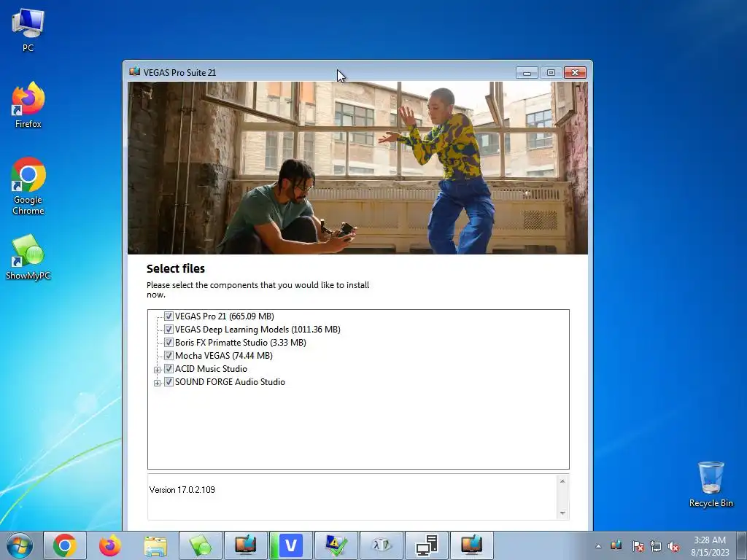The height and width of the screenshot is (560, 747).
Task: Expand the ACID Music Studio tree node
Action: (158, 370)
